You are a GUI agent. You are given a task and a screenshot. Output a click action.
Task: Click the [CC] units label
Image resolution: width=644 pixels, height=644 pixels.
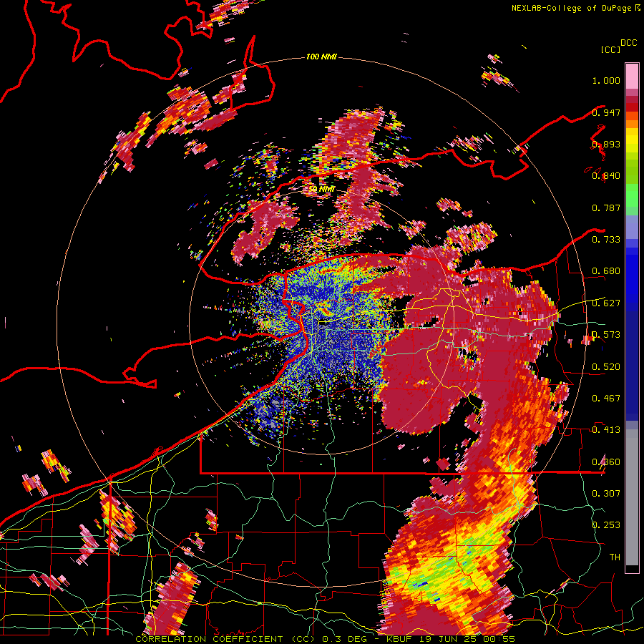pos(611,49)
